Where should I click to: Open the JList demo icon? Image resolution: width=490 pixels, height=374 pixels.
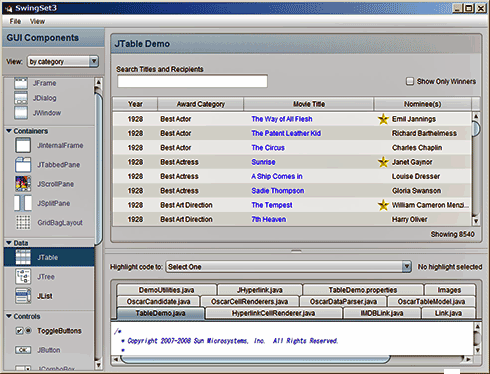pyautogui.click(x=23, y=296)
